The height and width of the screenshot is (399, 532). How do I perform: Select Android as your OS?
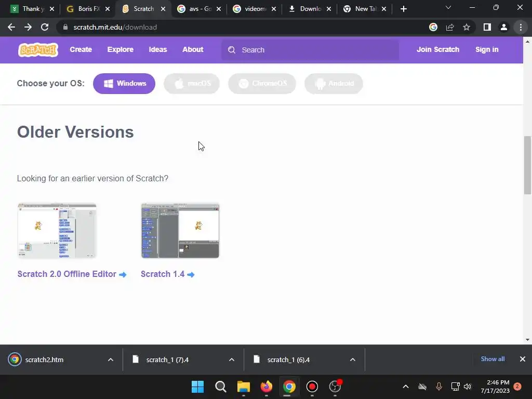click(334, 84)
